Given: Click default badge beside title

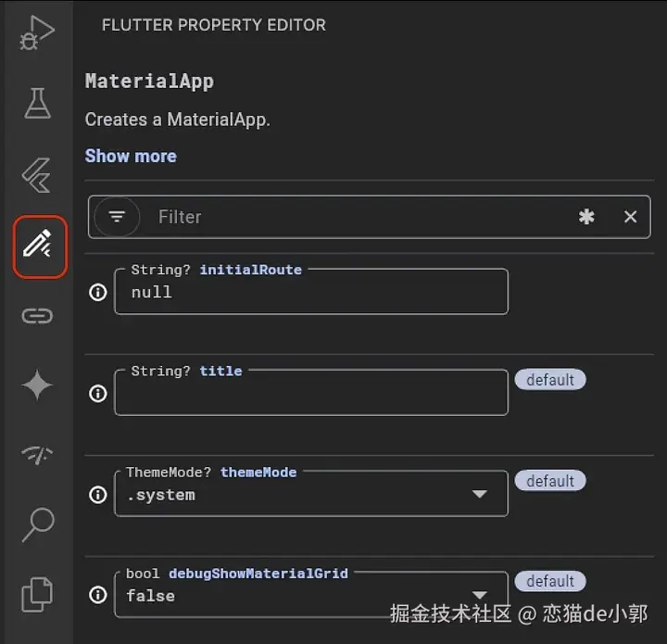Looking at the screenshot, I should point(550,379).
